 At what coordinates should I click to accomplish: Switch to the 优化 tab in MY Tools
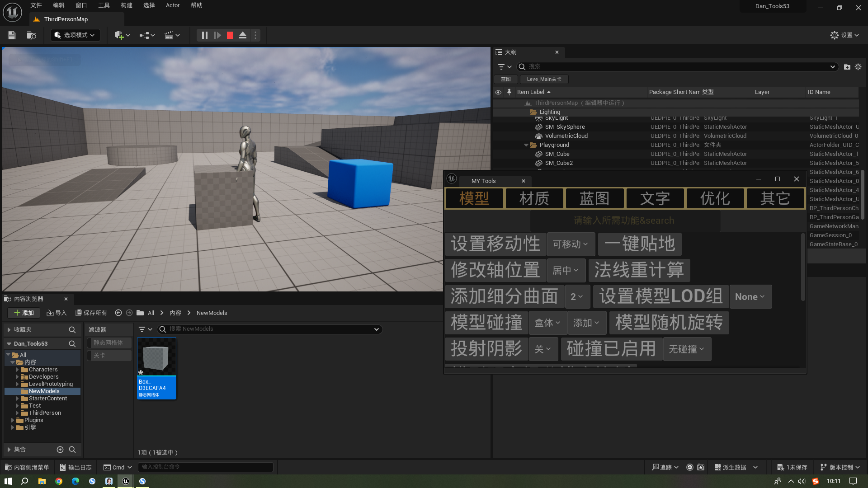tap(715, 198)
